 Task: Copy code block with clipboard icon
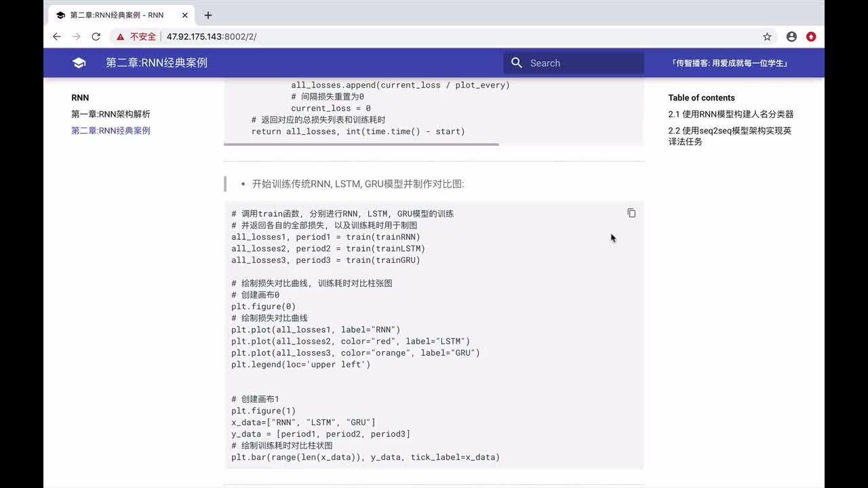pos(631,213)
